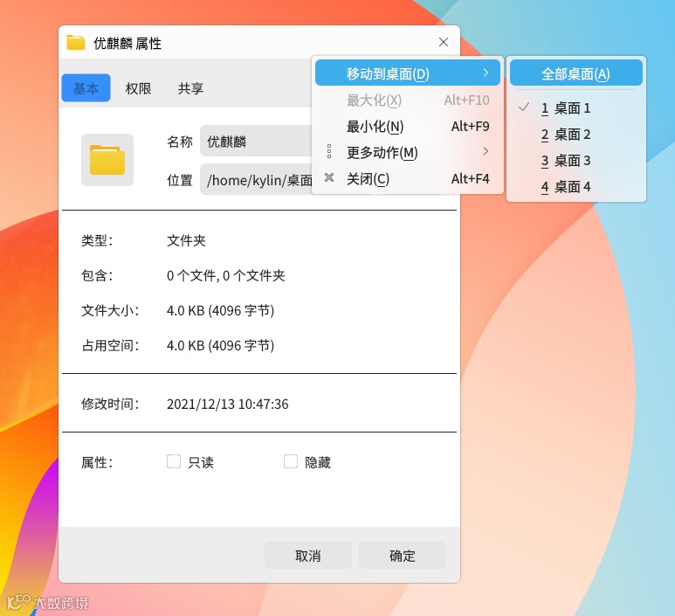Click the Alt+F9 shortcut label
675x616 pixels.
tap(470, 126)
